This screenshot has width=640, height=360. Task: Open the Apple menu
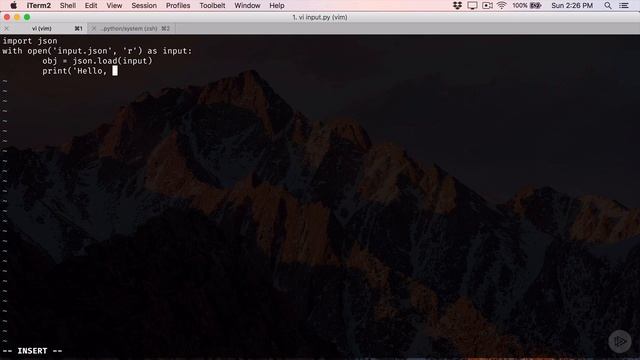13,5
